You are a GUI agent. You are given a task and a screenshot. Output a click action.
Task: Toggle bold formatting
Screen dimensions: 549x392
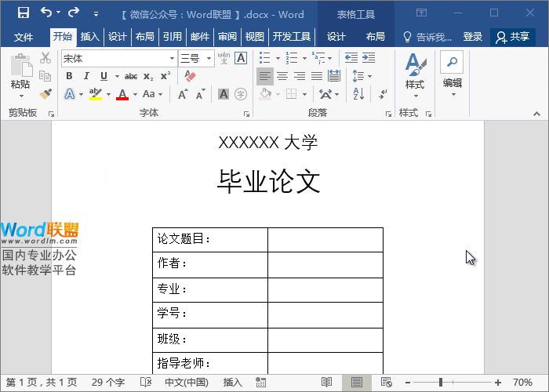pos(69,76)
